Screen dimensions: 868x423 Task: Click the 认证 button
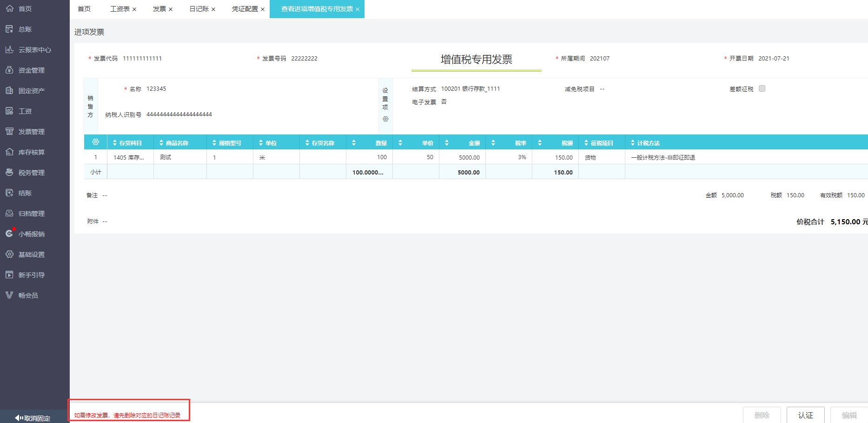pyautogui.click(x=805, y=415)
